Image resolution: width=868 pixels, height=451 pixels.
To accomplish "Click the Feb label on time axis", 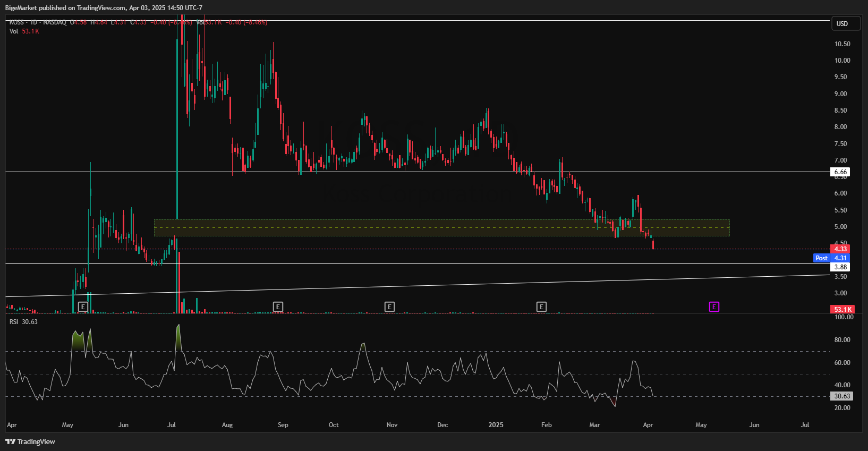I will pos(546,425).
